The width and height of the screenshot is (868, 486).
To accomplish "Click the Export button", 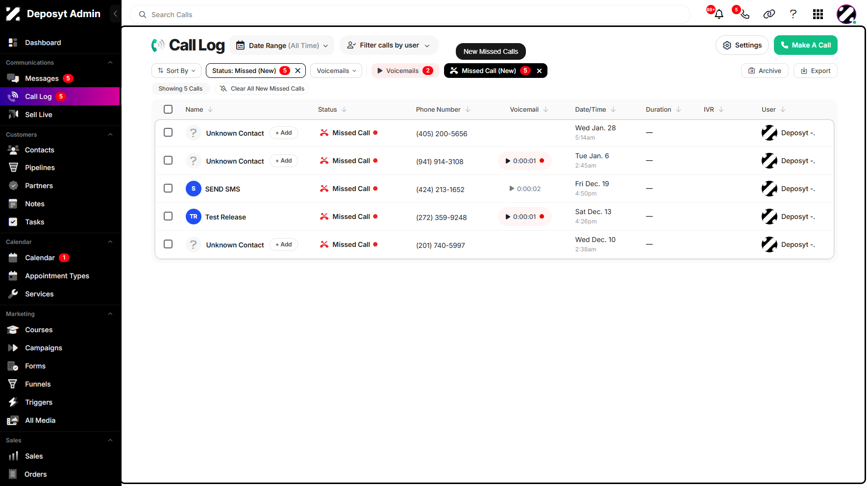I will pos(816,71).
